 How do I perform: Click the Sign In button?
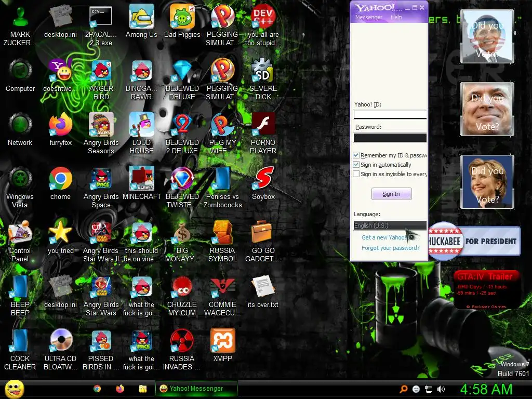point(392,194)
